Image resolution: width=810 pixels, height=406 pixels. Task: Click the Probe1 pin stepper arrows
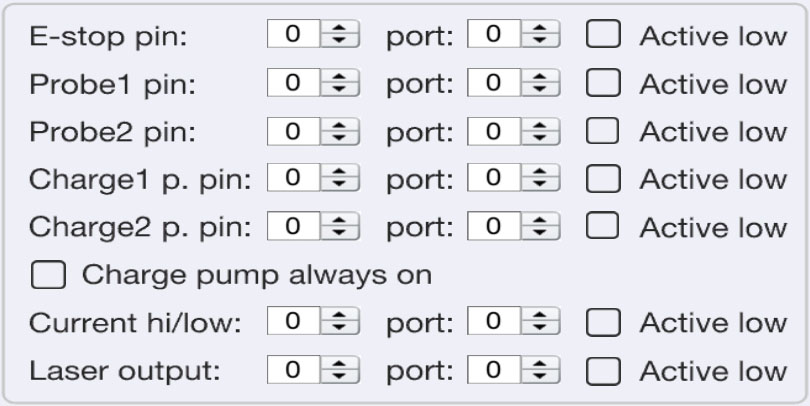(339, 83)
